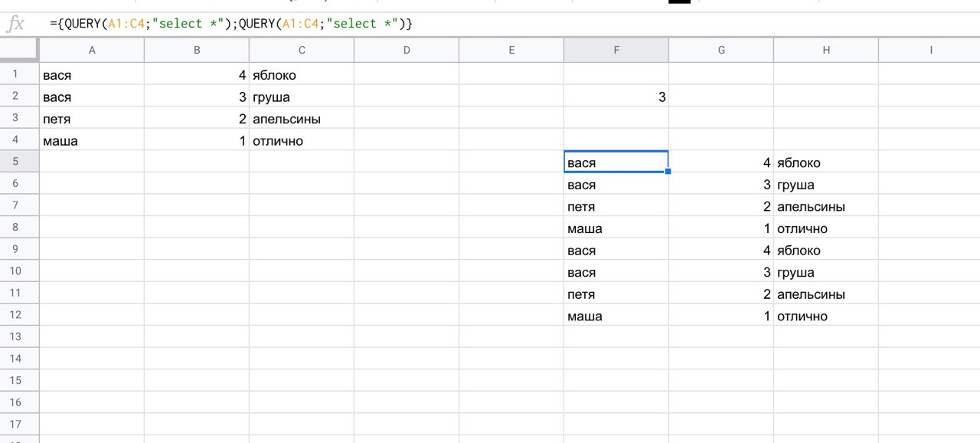
Task: Click cell B1 with value 4
Action: tap(197, 75)
